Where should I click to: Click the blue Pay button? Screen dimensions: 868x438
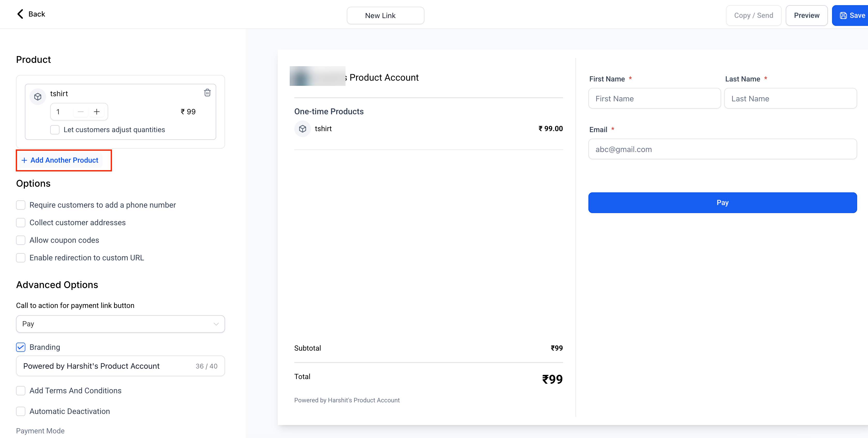click(722, 202)
